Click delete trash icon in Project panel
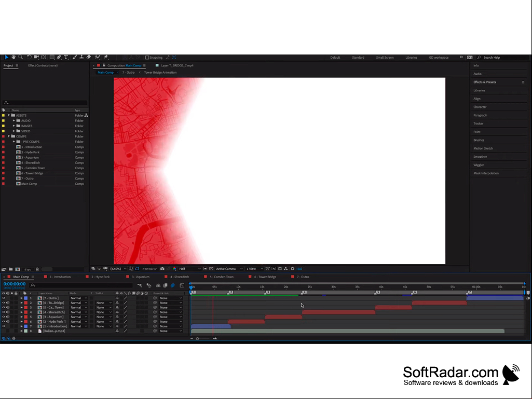 [37, 269]
